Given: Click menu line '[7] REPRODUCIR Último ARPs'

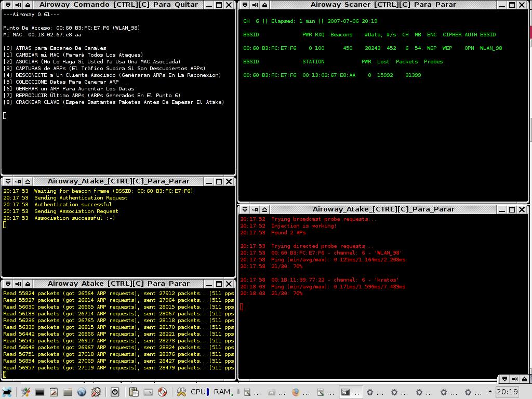Looking at the screenshot, I should [91, 96].
